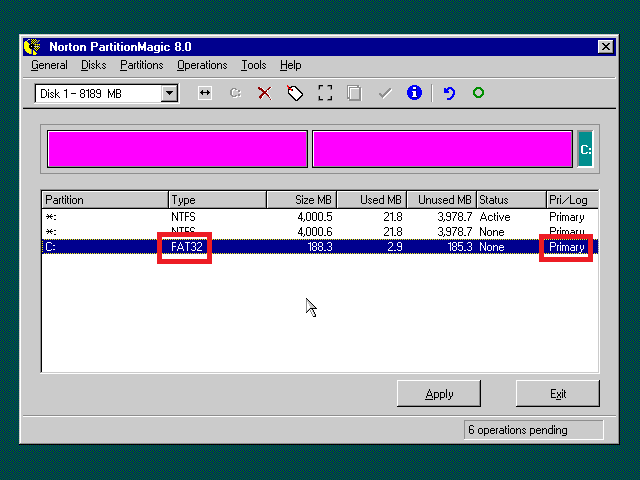Image resolution: width=640 pixels, height=480 pixels.
Task: Open the Operations menu
Action: tap(202, 65)
